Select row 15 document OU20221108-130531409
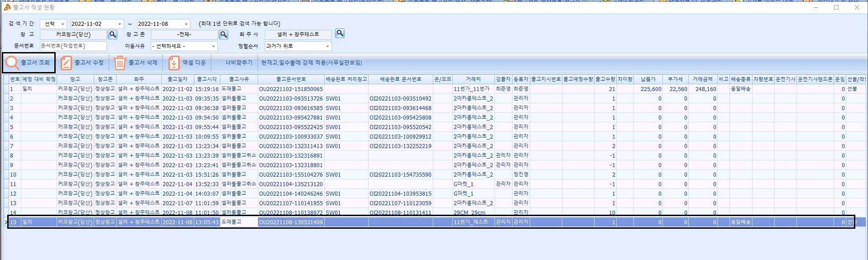The height and width of the screenshot is (260, 868). 291,222
